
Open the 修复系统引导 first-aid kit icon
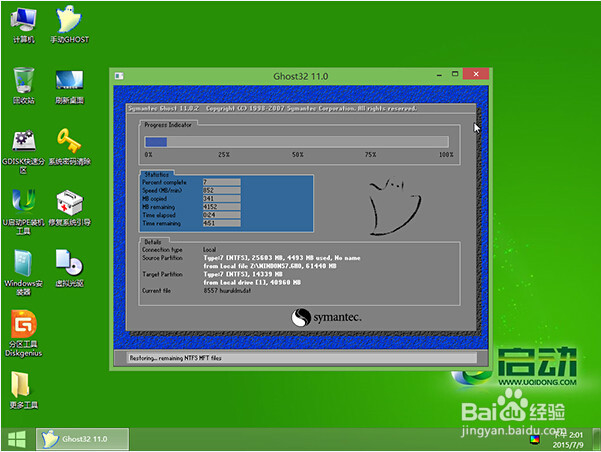pyautogui.click(x=69, y=208)
